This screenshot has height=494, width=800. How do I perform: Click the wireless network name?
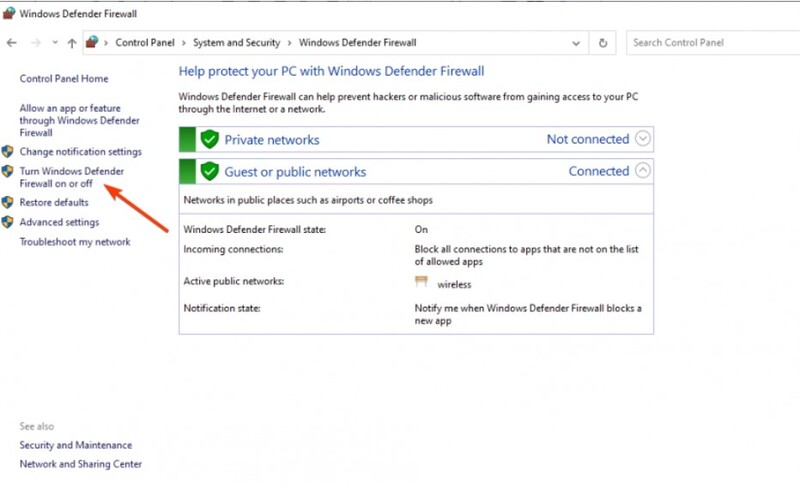click(x=454, y=285)
